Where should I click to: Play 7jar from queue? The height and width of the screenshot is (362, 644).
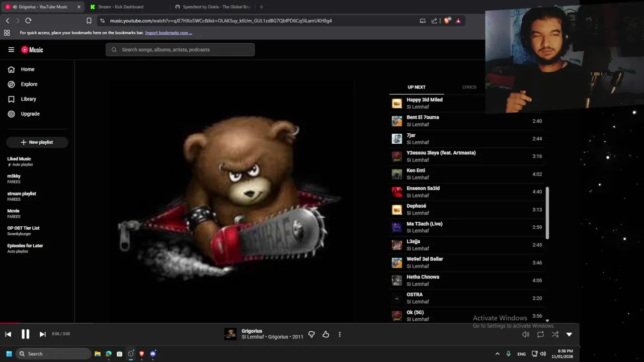(467, 139)
